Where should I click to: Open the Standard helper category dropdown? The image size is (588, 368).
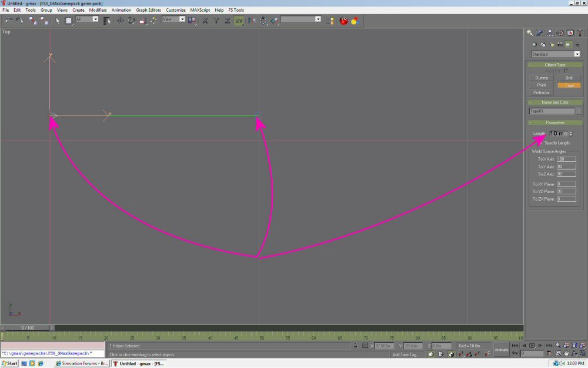555,54
